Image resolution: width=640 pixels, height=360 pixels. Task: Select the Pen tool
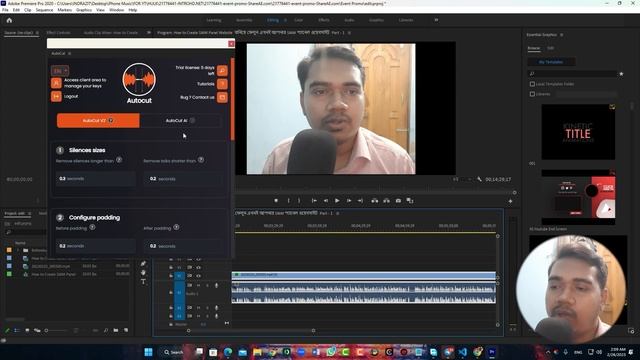point(143,264)
